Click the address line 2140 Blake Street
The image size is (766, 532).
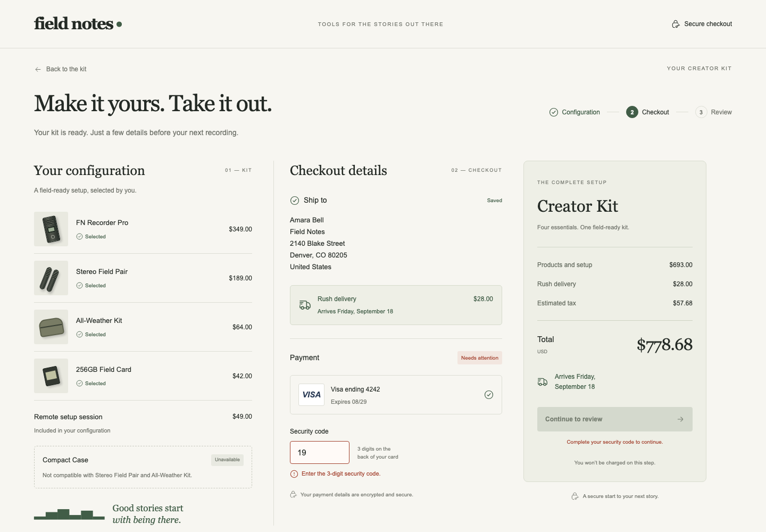click(x=318, y=244)
